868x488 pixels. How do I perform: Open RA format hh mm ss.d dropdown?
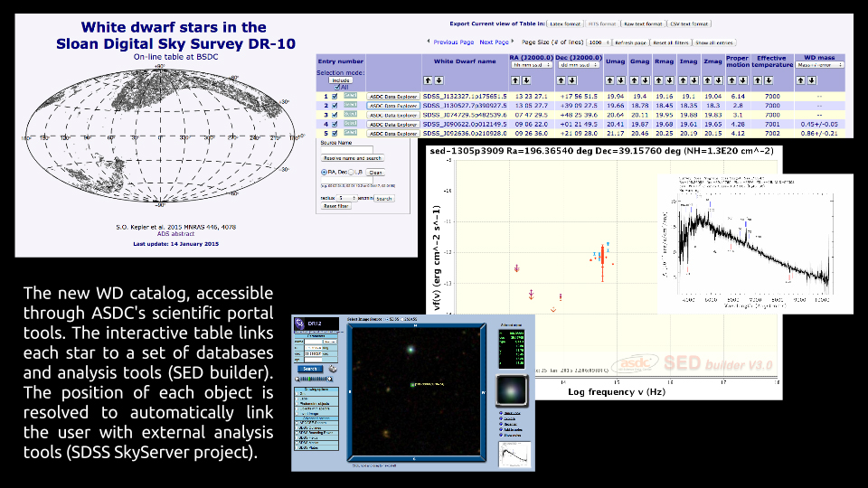click(532, 65)
